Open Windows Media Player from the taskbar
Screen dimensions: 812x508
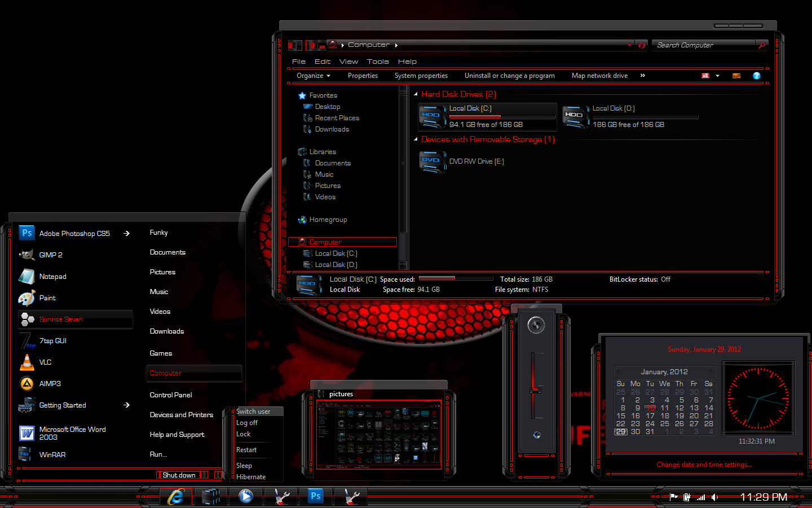coord(246,496)
